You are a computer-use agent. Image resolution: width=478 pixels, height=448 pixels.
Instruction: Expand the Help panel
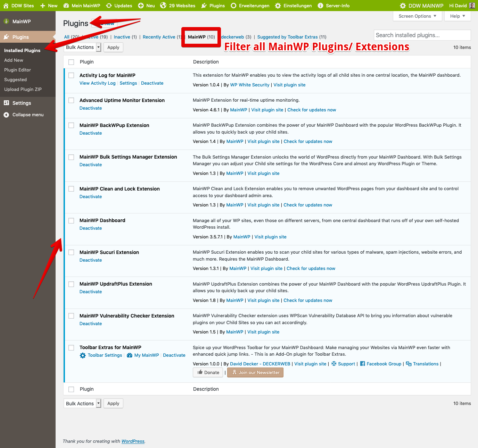[x=458, y=16]
